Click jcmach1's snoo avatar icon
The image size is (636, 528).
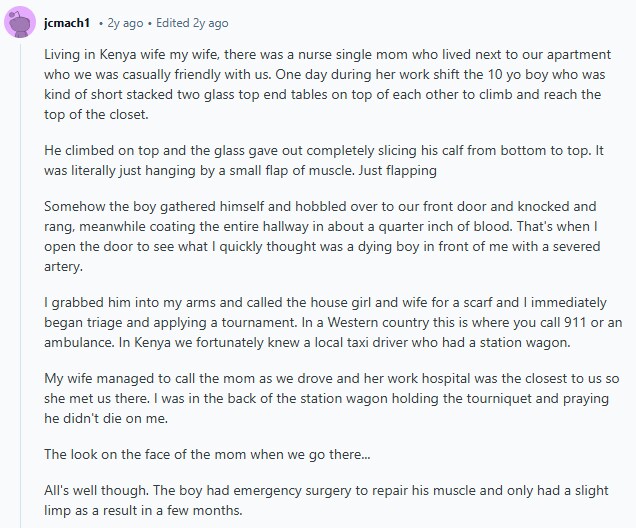(x=22, y=21)
